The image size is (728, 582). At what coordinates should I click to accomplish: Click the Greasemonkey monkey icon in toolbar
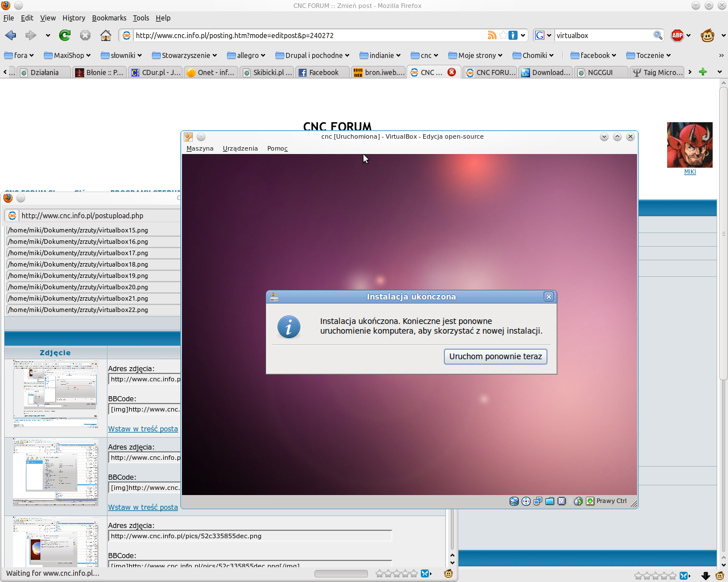tap(708, 35)
